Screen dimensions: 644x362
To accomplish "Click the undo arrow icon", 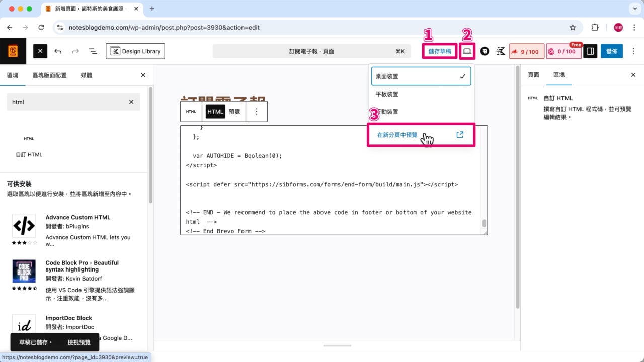I will [57, 51].
